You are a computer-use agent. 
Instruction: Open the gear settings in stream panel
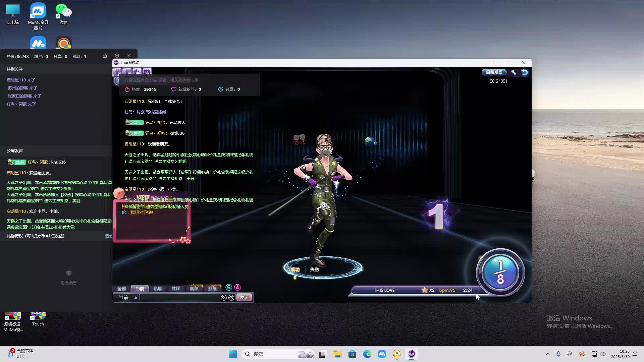click(x=117, y=56)
